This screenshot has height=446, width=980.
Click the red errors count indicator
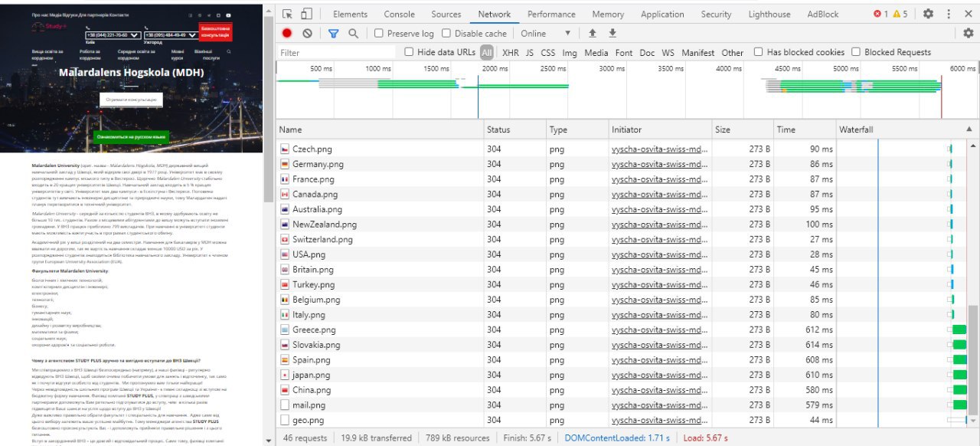click(881, 14)
